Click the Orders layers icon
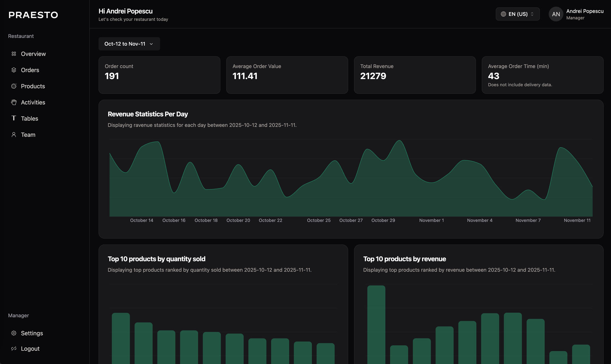 (14, 70)
